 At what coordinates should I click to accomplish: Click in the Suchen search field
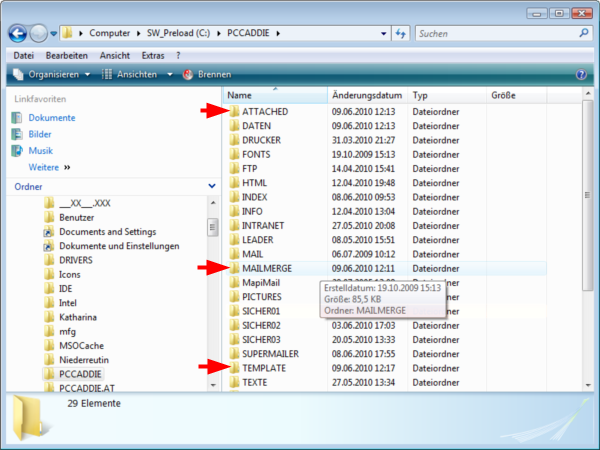[496, 34]
